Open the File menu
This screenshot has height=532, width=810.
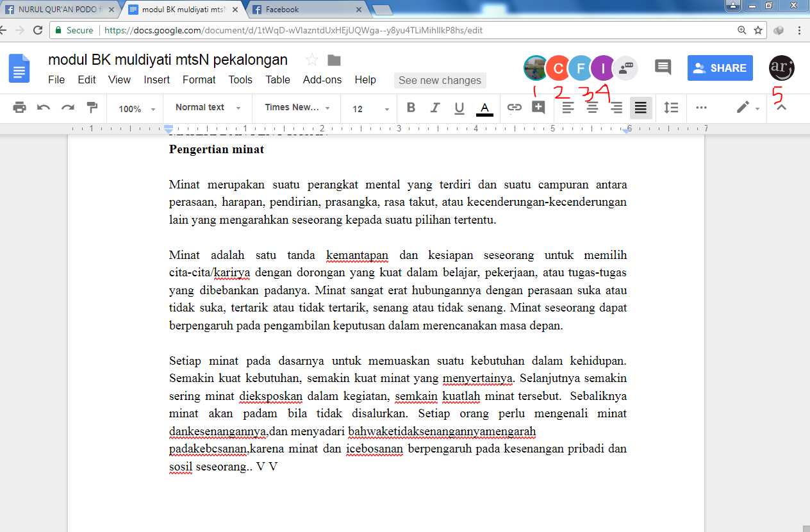[56, 80]
